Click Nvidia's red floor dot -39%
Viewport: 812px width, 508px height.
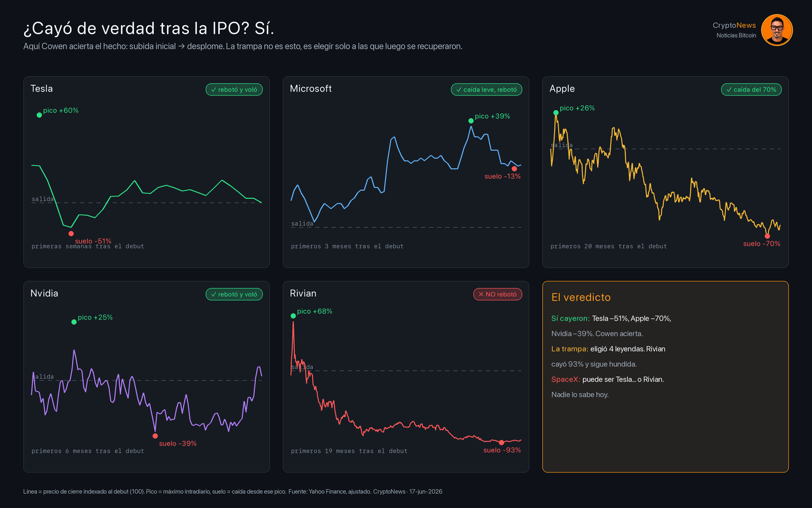point(155,436)
